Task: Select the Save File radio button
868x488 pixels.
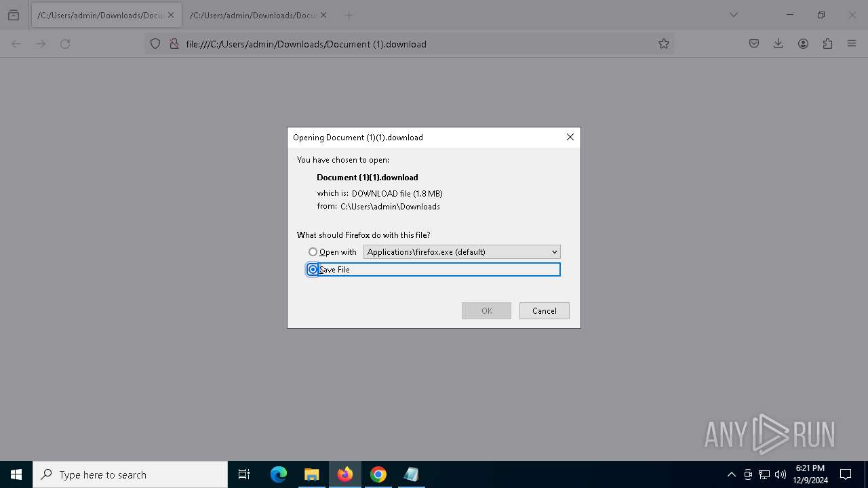Action: 313,270
